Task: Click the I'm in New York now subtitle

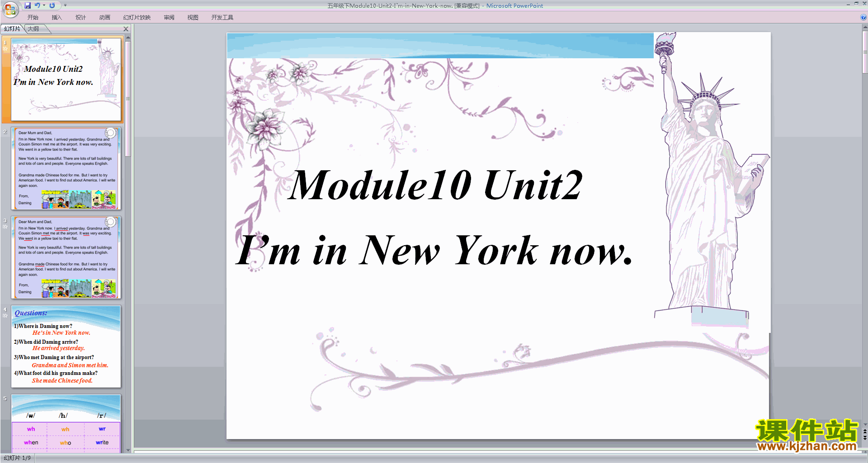Action: click(x=434, y=250)
